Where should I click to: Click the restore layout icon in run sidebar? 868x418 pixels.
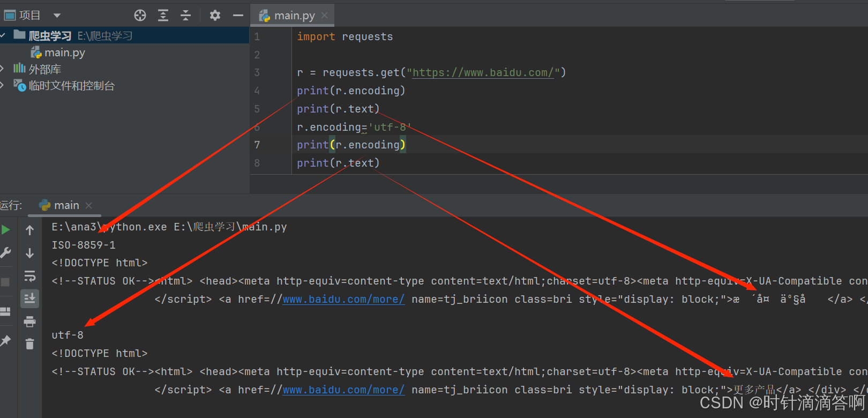[5, 311]
